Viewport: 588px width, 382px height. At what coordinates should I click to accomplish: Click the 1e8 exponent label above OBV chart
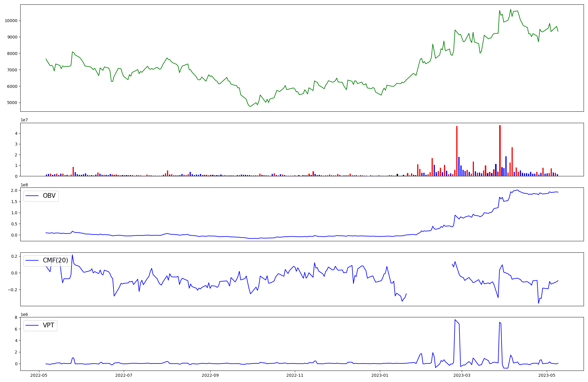24,185
